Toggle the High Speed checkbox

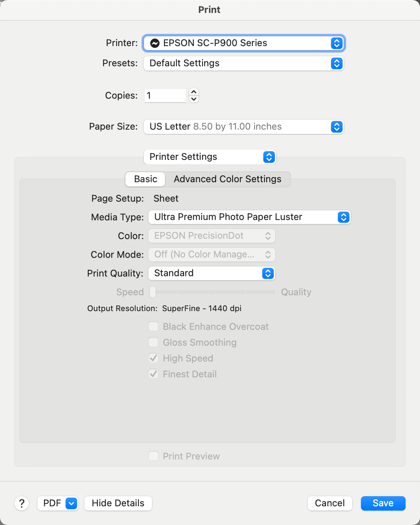pyautogui.click(x=153, y=358)
